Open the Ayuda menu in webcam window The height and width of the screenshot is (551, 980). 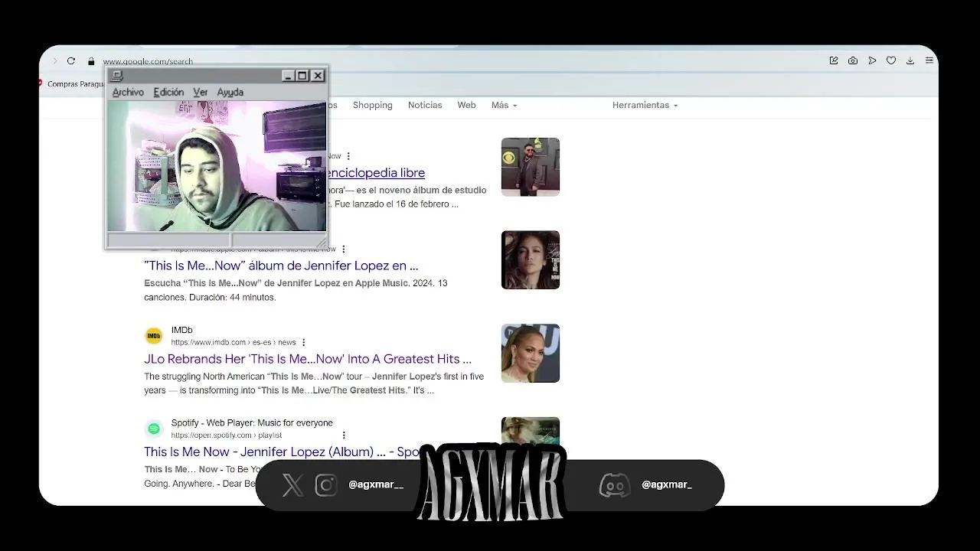[230, 92]
